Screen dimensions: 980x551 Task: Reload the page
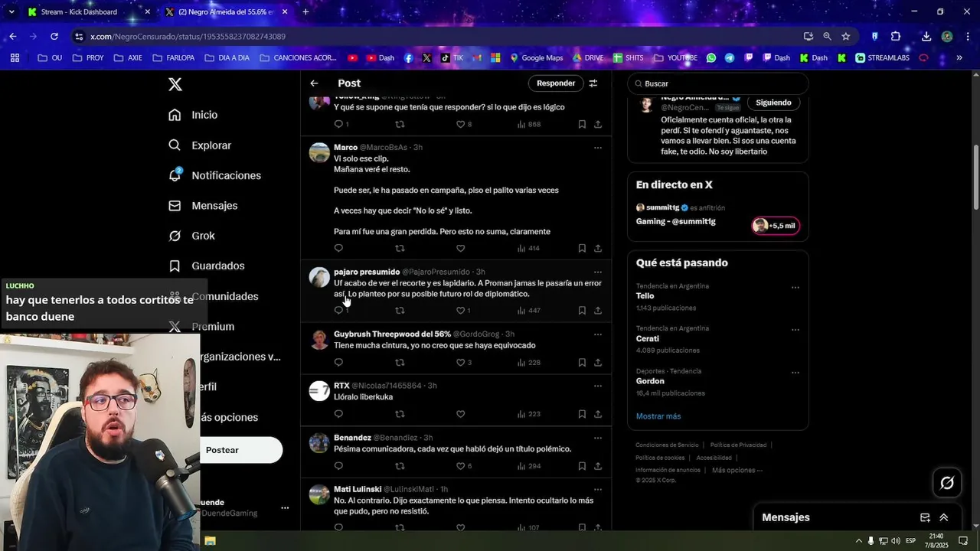(x=54, y=36)
